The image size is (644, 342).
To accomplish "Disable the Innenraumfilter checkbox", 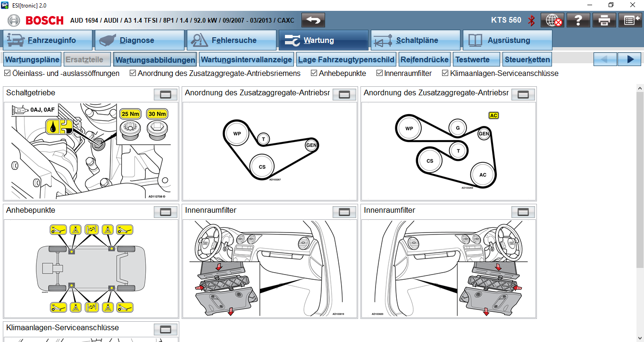I will click(380, 74).
